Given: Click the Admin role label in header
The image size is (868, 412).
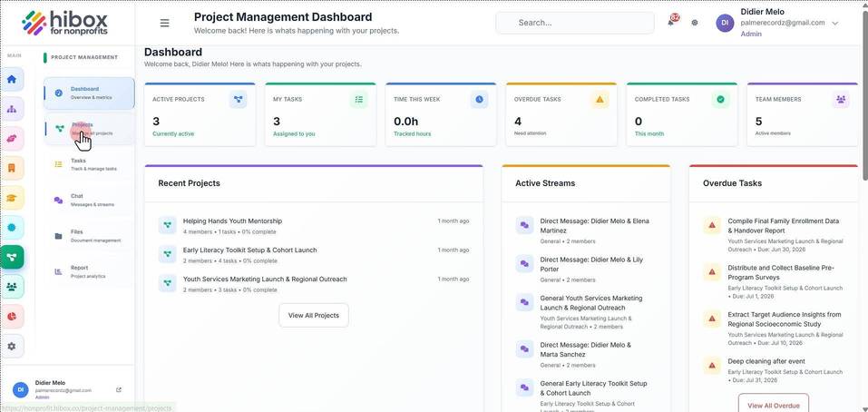Looking at the screenshot, I should coord(751,34).
